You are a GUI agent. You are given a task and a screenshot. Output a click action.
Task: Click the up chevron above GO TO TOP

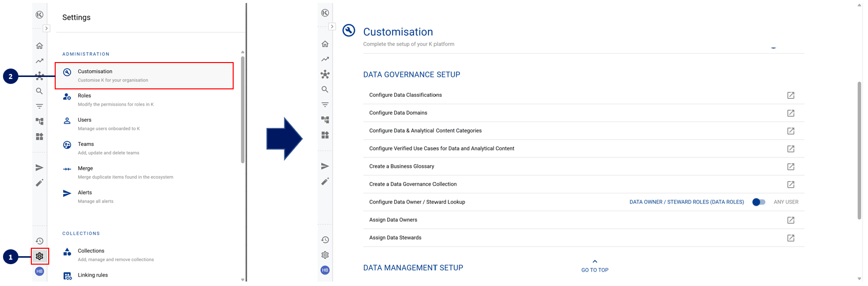(x=595, y=262)
